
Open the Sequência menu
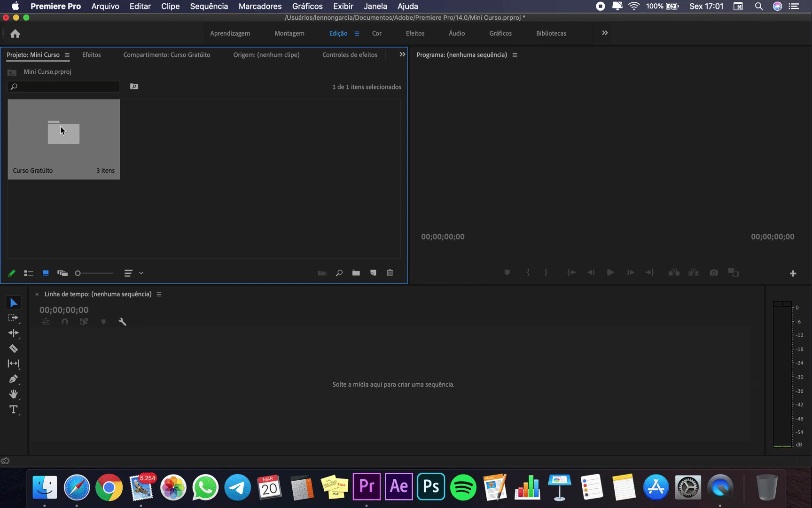point(209,6)
